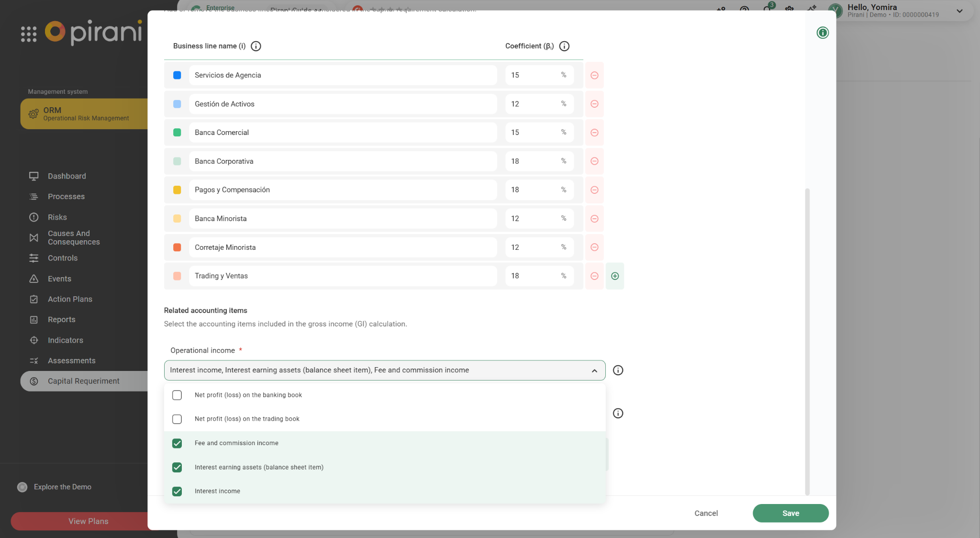980x538 pixels.
Task: Remove the Servicios de Agencia business line
Action: pyautogui.click(x=594, y=75)
